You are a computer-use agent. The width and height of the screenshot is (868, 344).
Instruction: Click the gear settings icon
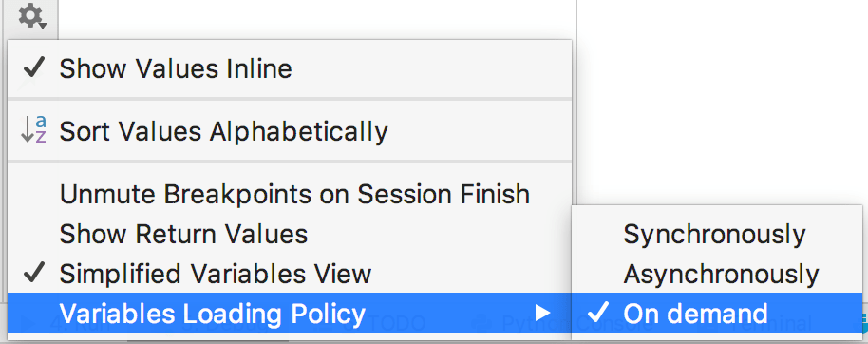point(32,17)
